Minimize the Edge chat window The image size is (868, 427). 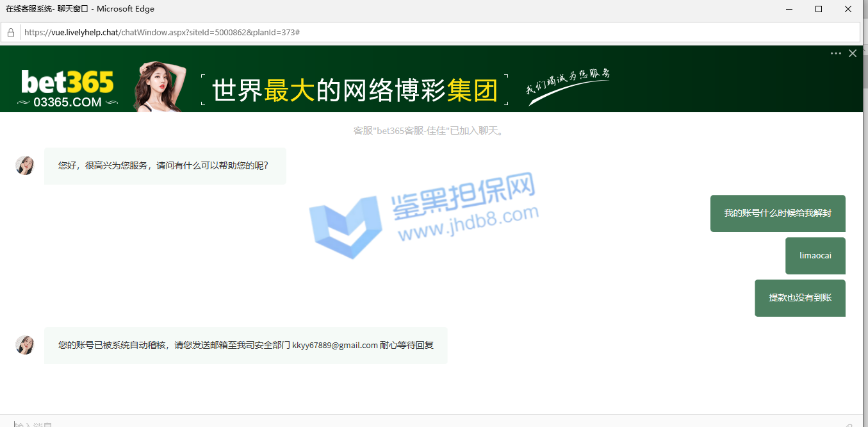(789, 9)
